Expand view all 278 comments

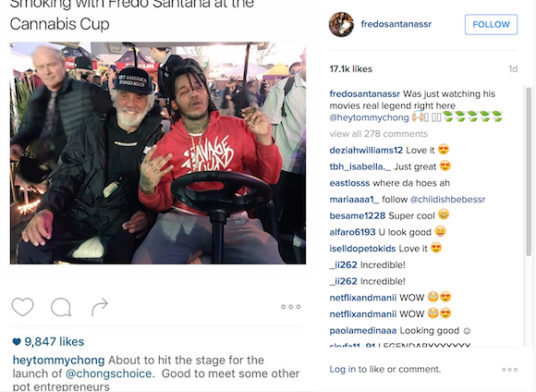point(378,134)
